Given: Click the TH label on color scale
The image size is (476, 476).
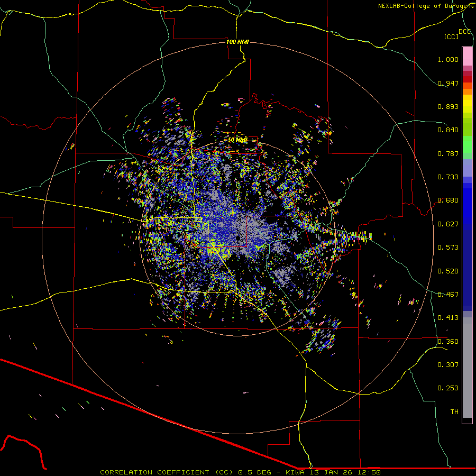Looking at the screenshot, I should [454, 412].
